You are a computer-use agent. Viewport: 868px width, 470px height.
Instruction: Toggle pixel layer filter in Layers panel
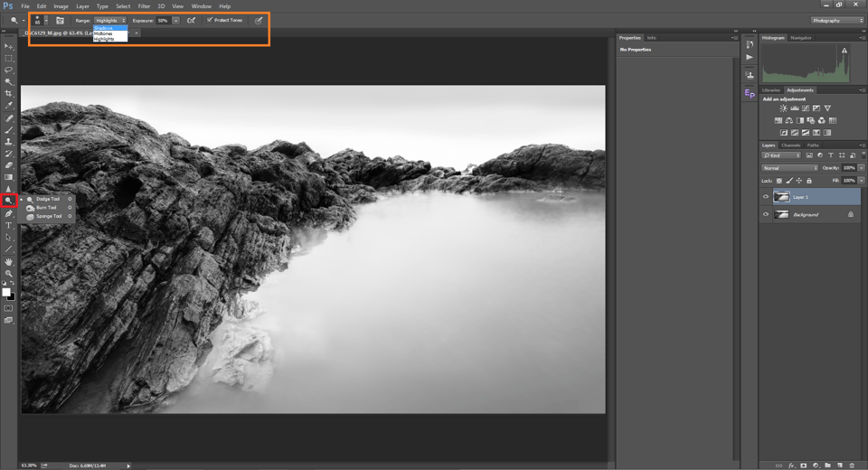click(809, 155)
